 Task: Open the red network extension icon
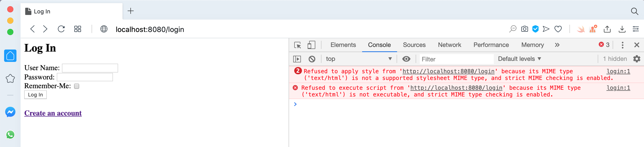pyautogui.click(x=593, y=29)
